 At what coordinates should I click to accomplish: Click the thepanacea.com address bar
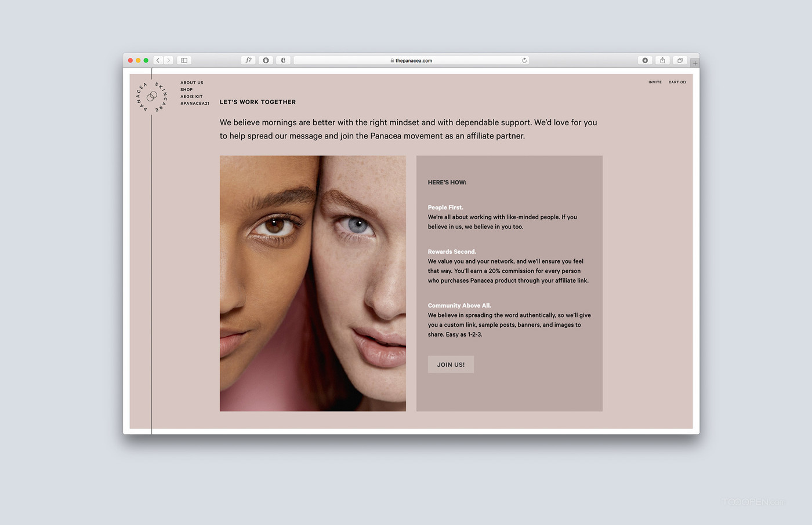411,60
